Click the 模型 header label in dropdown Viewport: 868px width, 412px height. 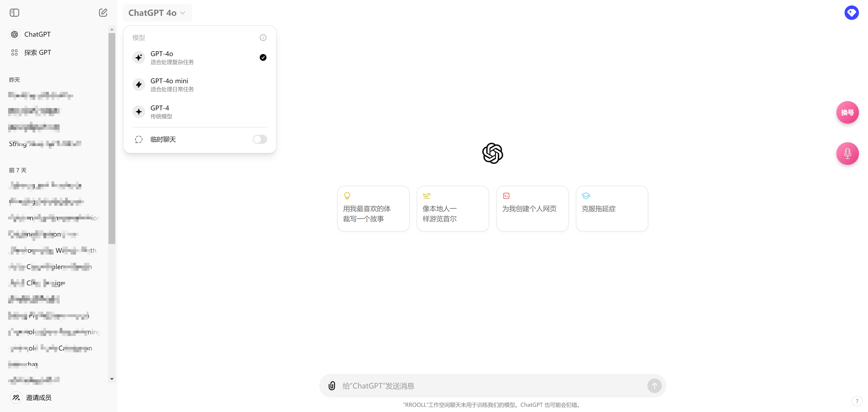pyautogui.click(x=139, y=38)
